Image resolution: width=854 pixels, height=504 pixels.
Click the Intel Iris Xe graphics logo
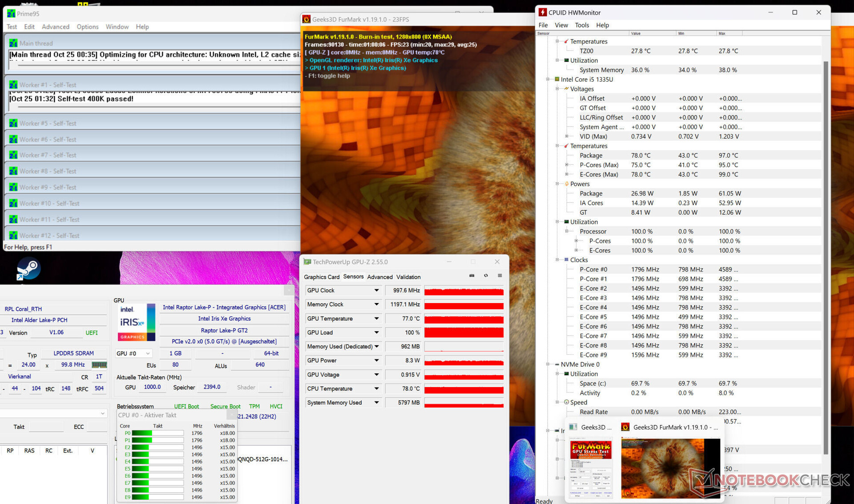(137, 322)
